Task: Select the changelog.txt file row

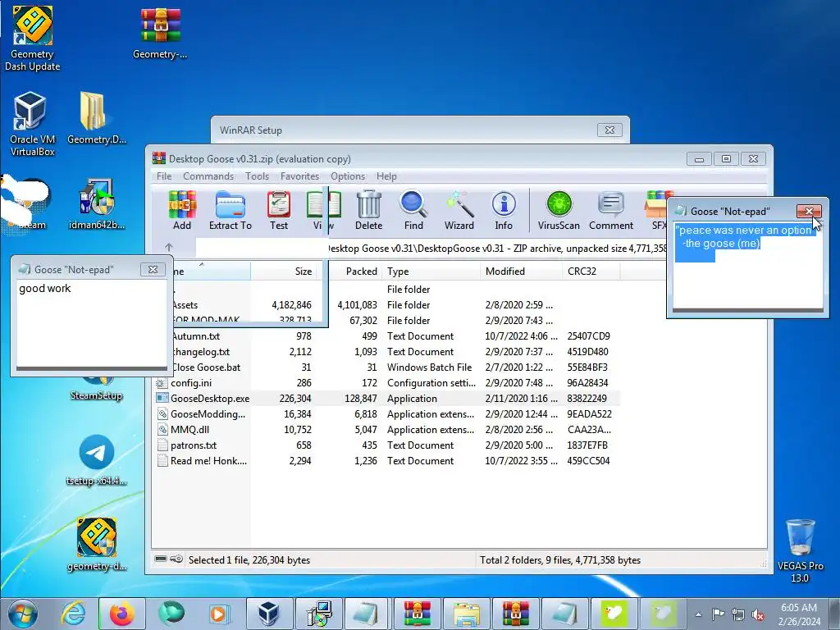Action: pos(395,351)
